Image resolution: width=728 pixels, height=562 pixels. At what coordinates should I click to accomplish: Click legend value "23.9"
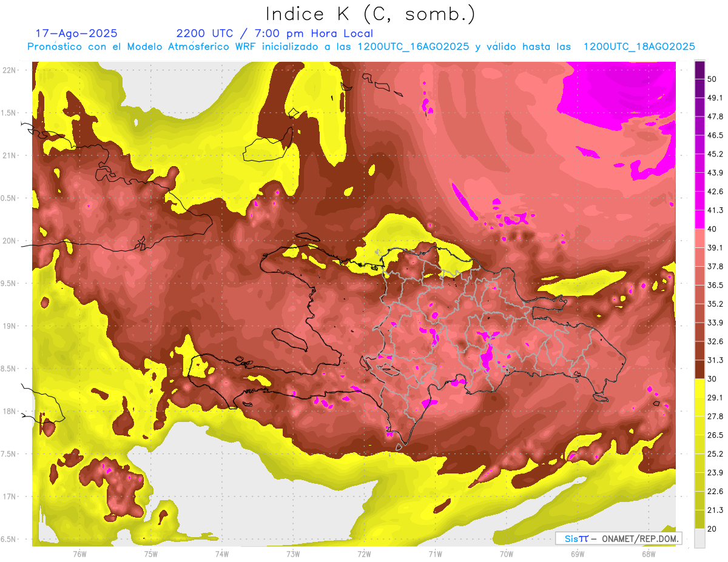tap(715, 472)
